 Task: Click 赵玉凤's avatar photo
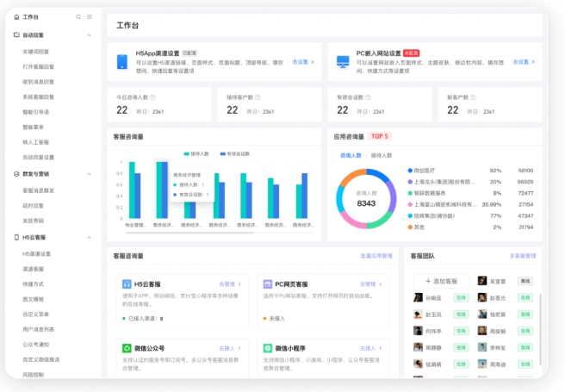(x=418, y=314)
